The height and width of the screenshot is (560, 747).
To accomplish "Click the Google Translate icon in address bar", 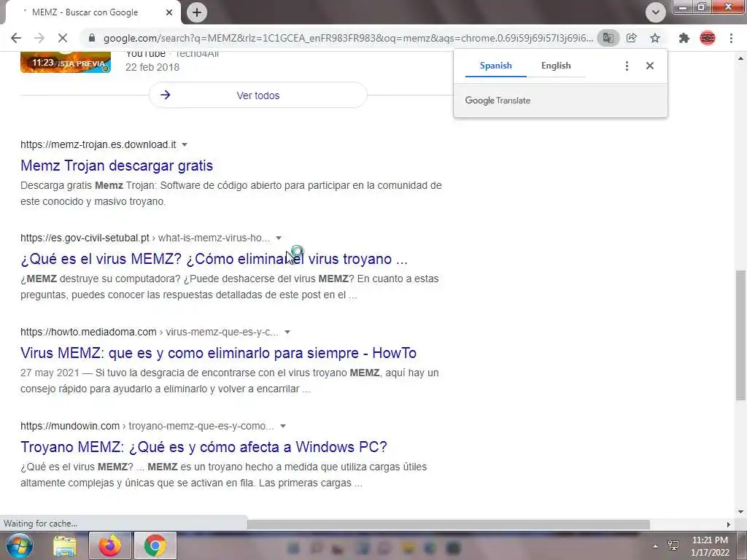I will [x=608, y=38].
